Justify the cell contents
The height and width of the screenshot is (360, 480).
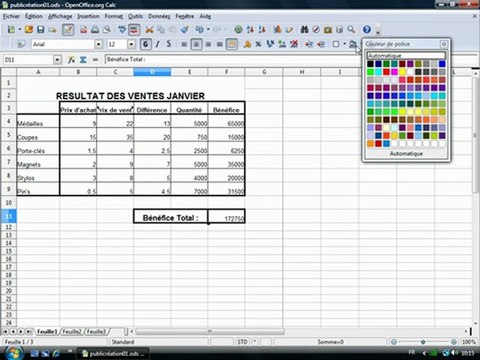coord(220,44)
